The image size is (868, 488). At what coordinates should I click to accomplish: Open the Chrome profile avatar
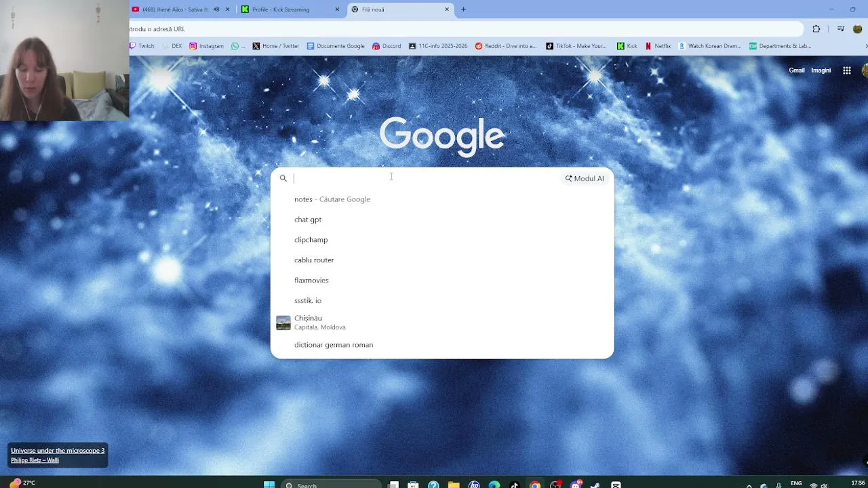(x=858, y=29)
